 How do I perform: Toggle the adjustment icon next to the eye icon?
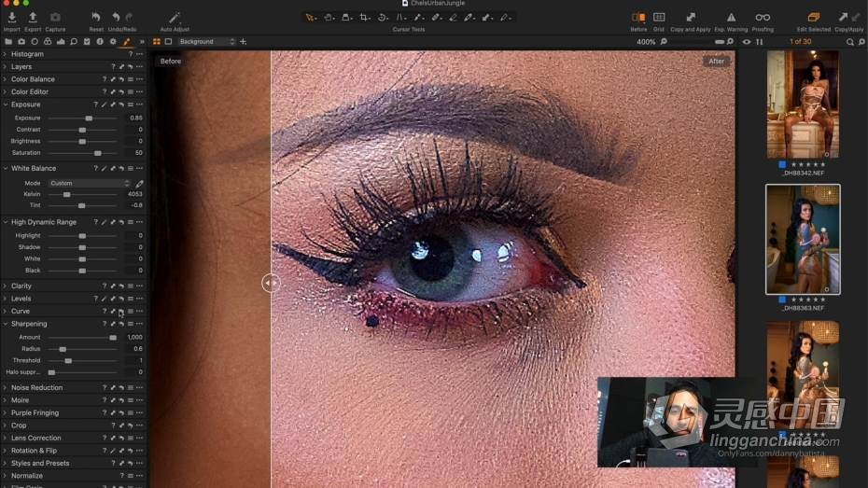[x=760, y=41]
